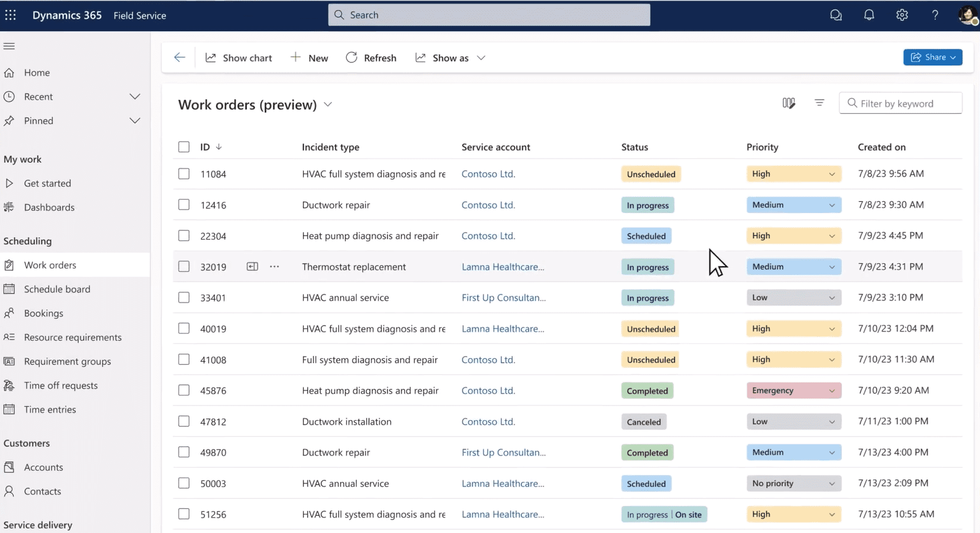980x533 pixels.
Task: Open Contoso Ltd. link on row 47812
Action: click(x=488, y=421)
